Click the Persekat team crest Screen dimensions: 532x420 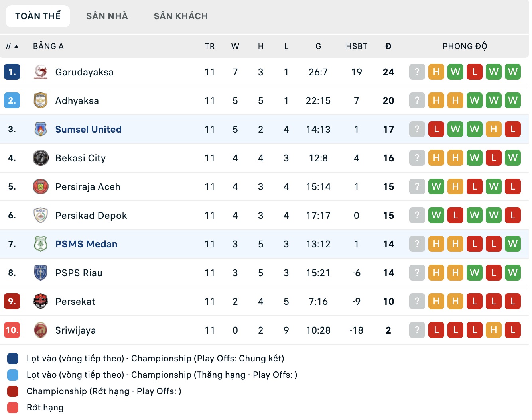[41, 301]
